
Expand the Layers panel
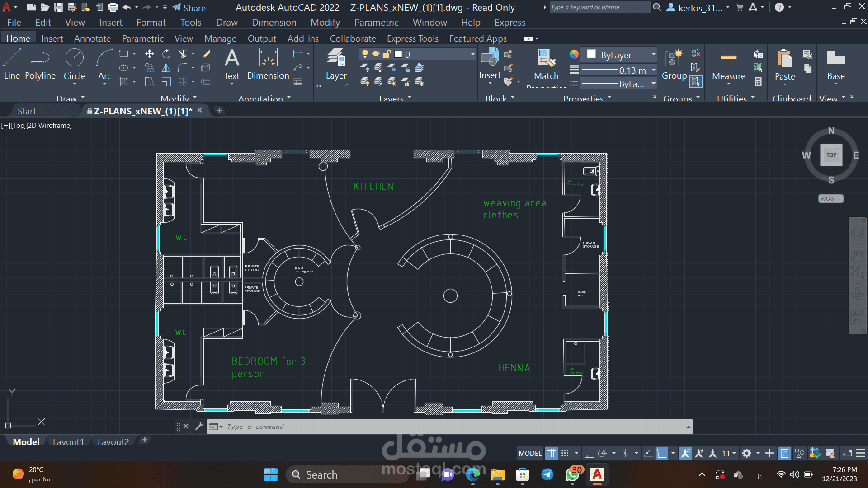pos(396,98)
